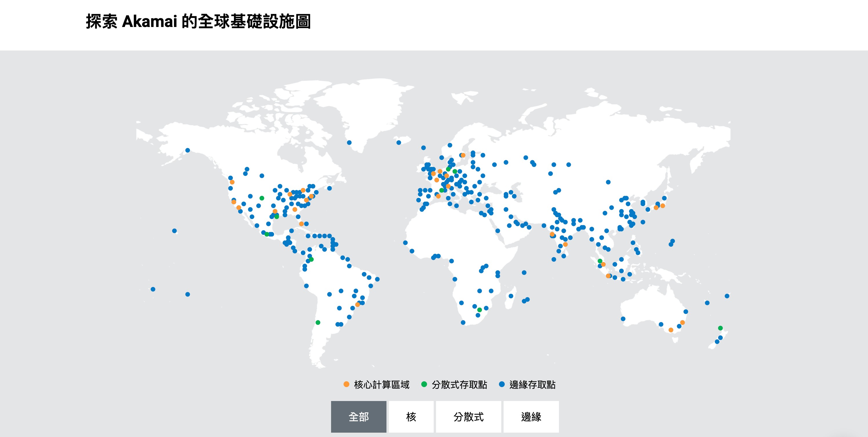
Task: Select the blue edge dot in Greenland
Action: [x=349, y=143]
